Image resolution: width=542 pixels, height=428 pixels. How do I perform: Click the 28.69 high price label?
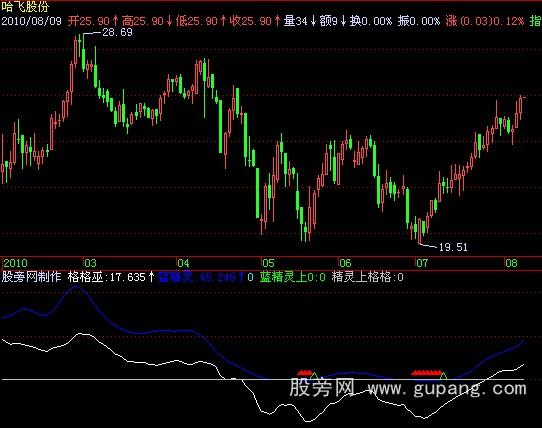point(117,32)
